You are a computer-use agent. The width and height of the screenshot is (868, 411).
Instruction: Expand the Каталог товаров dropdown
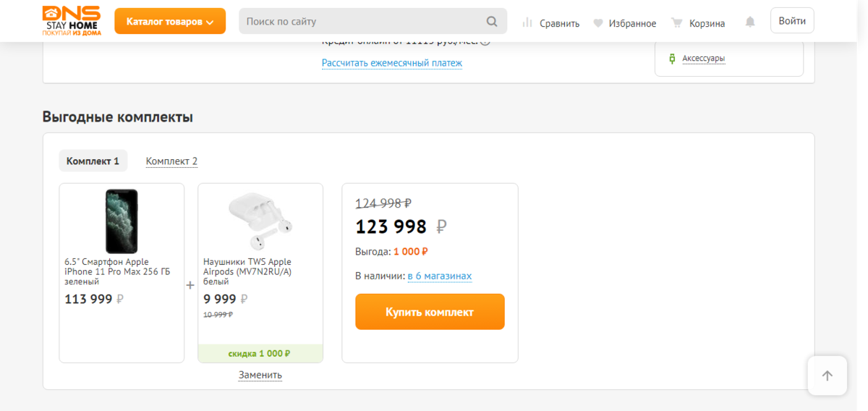point(170,22)
